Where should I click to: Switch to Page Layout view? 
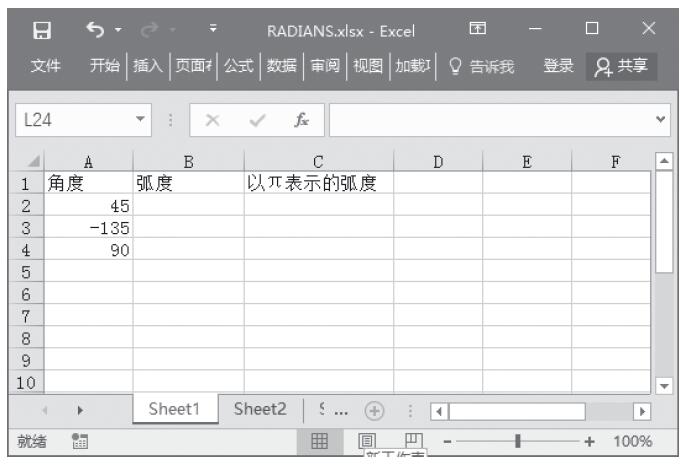click(x=367, y=441)
